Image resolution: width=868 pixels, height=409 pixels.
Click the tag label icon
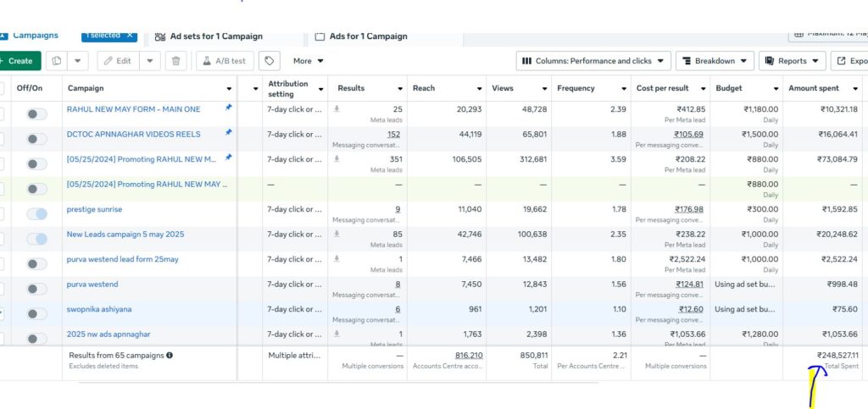click(x=270, y=61)
